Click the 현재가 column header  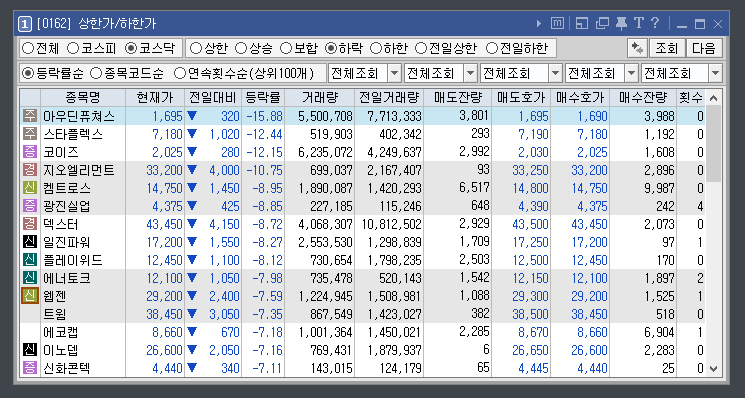155,98
